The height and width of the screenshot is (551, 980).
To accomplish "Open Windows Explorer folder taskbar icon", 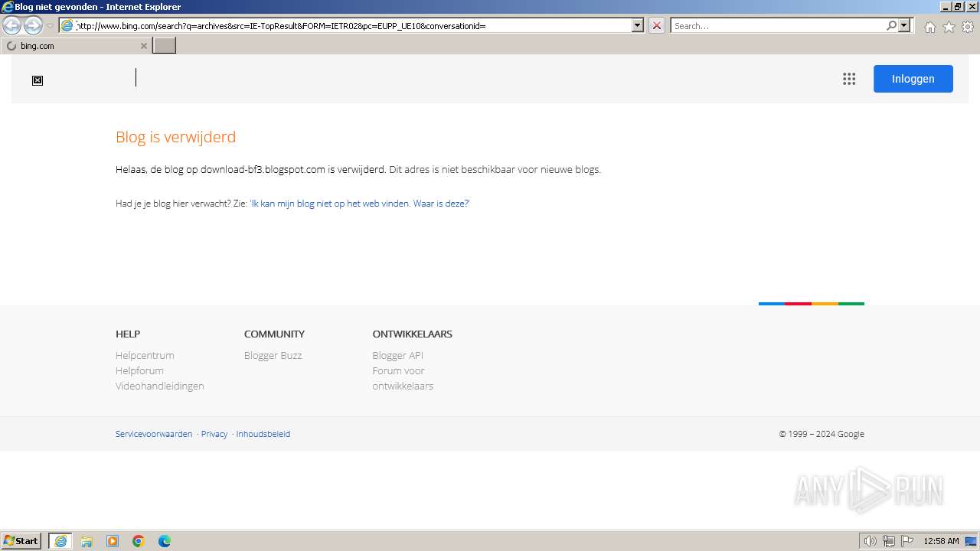I will click(87, 541).
